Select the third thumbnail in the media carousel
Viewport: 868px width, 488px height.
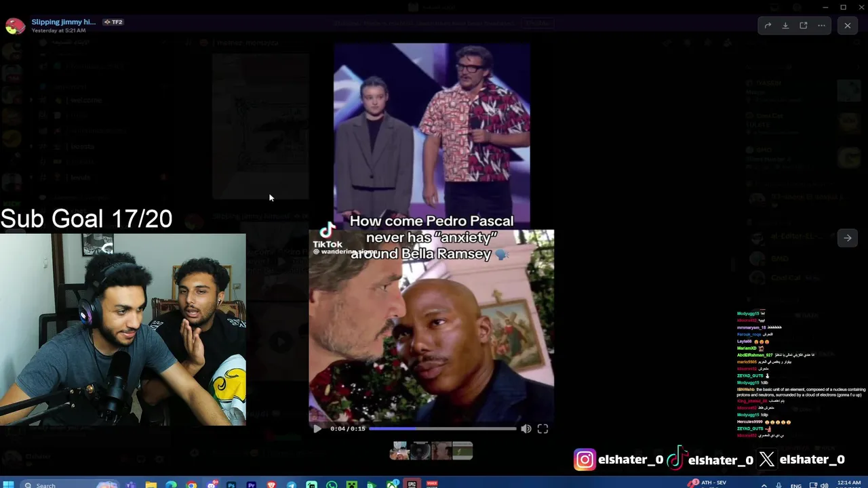click(x=441, y=451)
